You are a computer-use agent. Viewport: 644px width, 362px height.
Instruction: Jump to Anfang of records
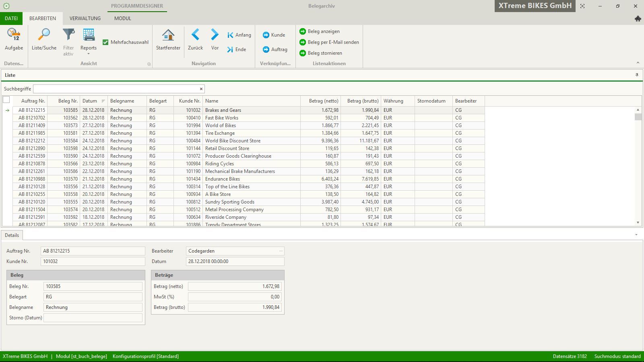pos(239,35)
